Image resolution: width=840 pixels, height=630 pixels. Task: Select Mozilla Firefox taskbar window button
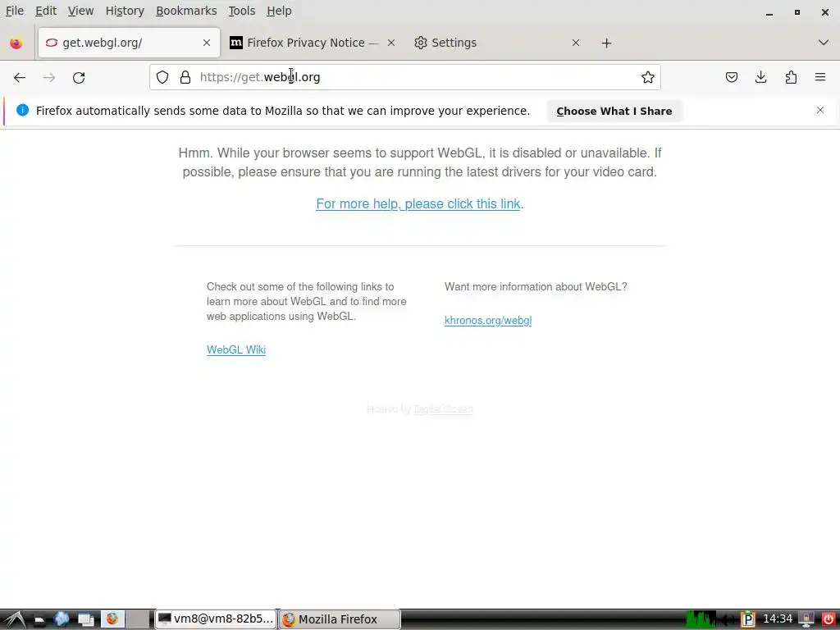pyautogui.click(x=340, y=619)
